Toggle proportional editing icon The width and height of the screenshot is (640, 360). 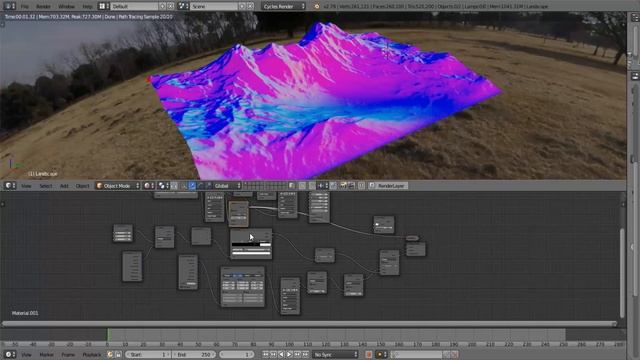pos(302,186)
